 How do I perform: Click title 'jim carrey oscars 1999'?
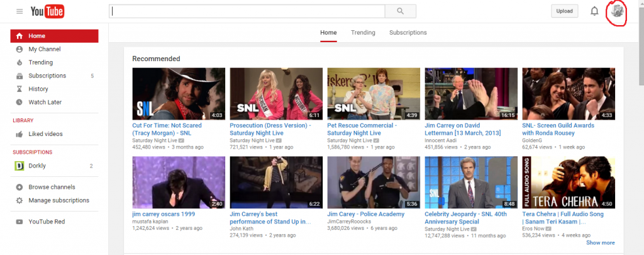(x=164, y=214)
